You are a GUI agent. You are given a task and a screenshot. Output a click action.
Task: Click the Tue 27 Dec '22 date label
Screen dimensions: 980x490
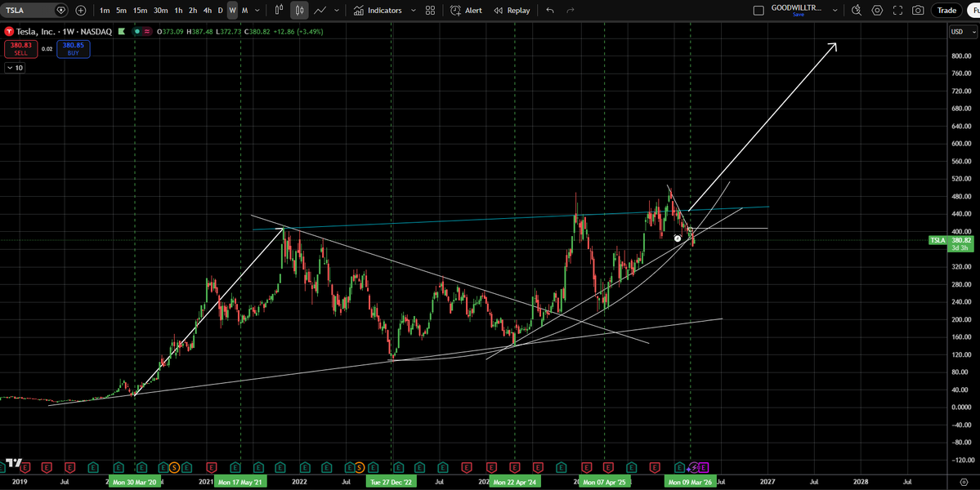click(392, 482)
